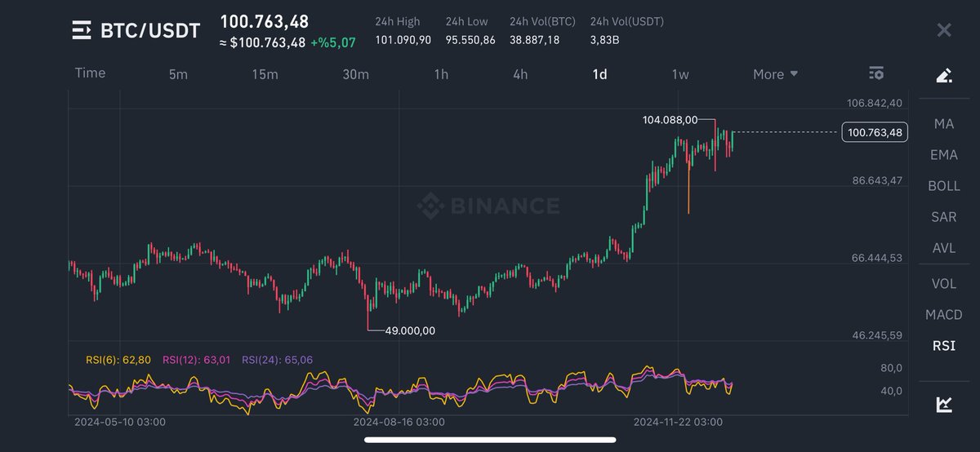Toggle the MA indicator
Viewport: 980px width, 452px height.
[x=943, y=124]
